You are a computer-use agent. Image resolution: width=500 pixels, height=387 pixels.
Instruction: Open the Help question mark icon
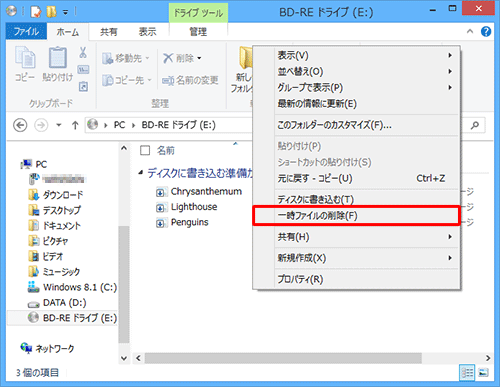486,32
